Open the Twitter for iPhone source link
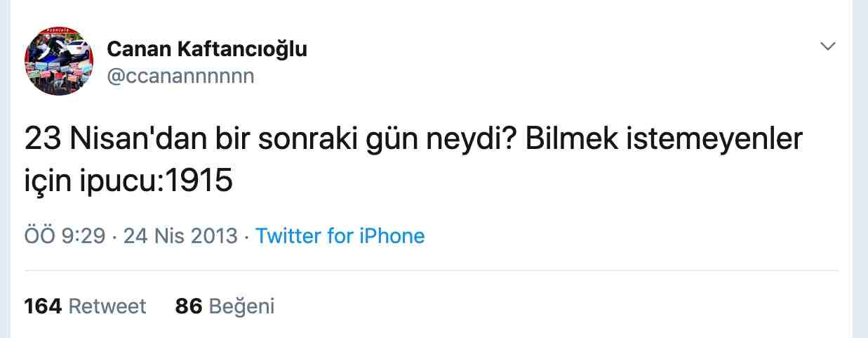This screenshot has width=868, height=338. click(340, 235)
